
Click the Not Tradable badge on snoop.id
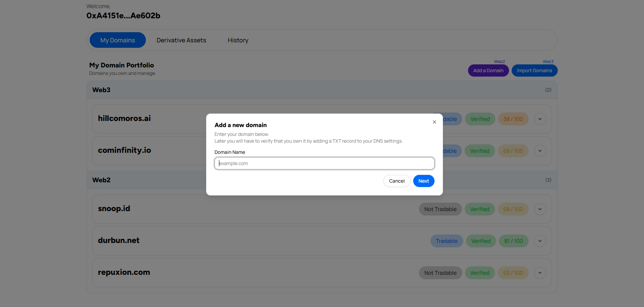[x=440, y=209]
